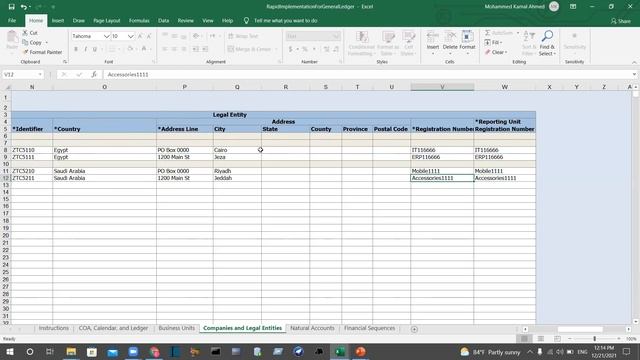
Task: Click the Insert cells icon
Action: pyautogui.click(x=433, y=37)
